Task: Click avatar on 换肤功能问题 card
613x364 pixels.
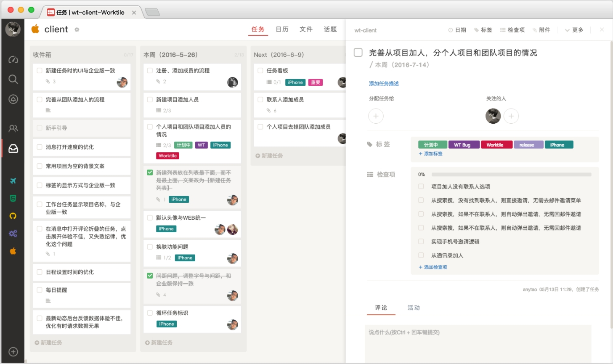Action: [x=233, y=258]
